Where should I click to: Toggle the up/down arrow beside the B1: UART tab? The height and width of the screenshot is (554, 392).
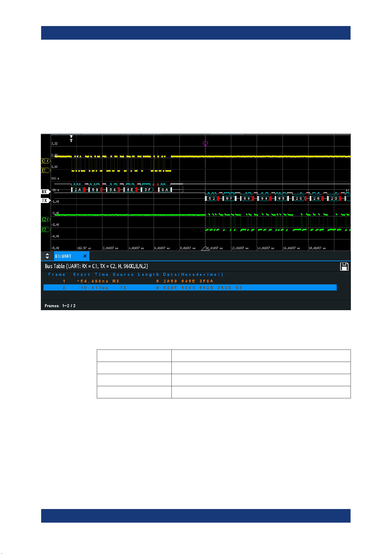click(47, 256)
